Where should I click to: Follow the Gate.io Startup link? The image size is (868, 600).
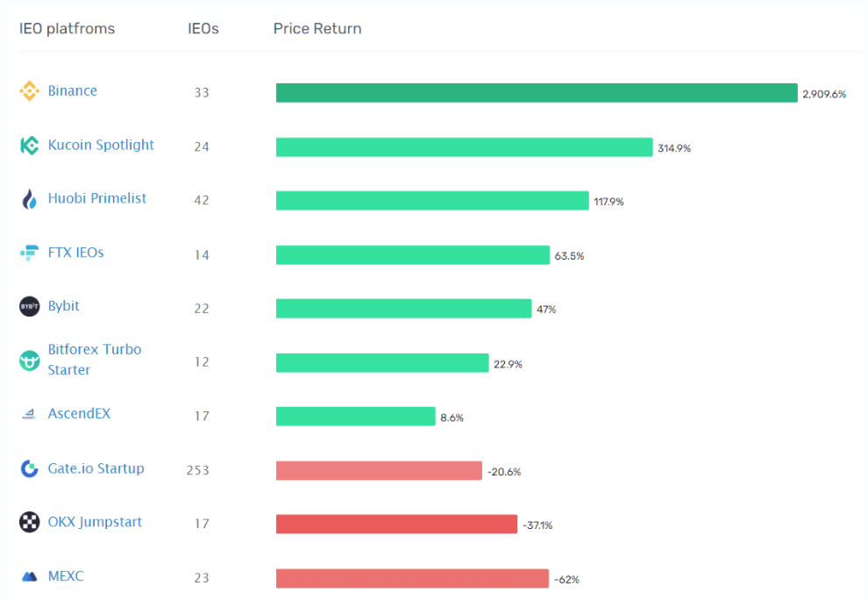point(96,468)
